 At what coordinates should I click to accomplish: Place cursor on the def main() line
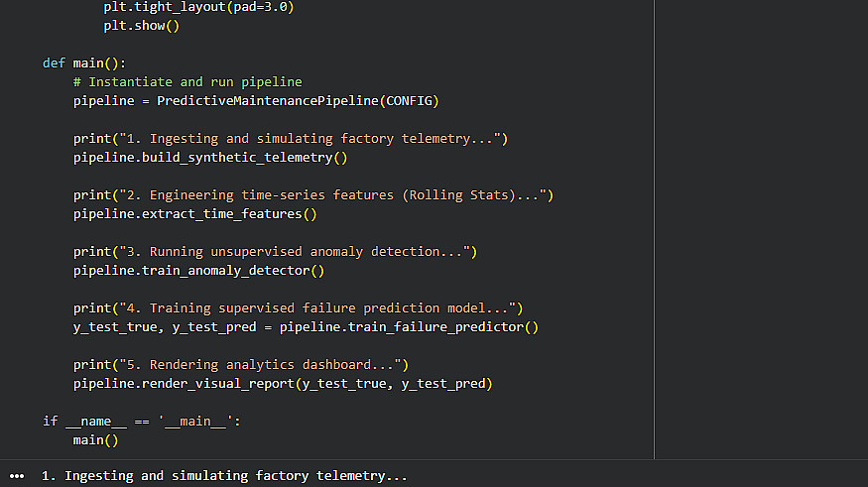(84, 63)
